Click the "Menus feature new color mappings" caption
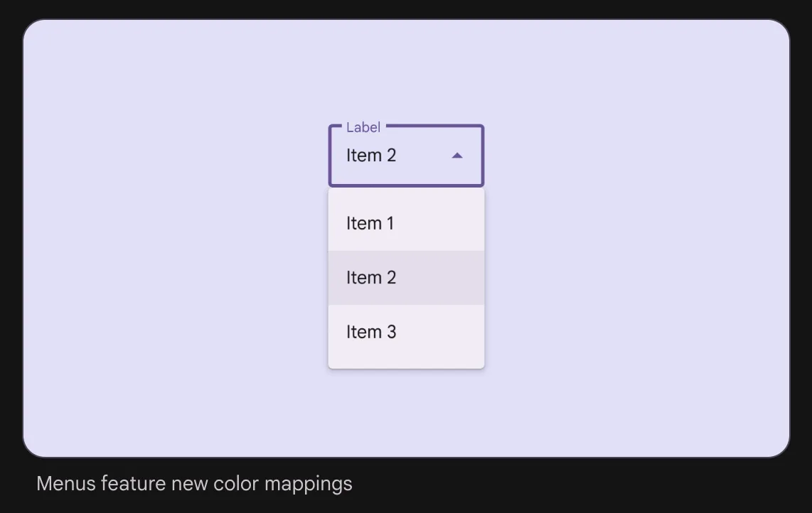 tap(194, 484)
